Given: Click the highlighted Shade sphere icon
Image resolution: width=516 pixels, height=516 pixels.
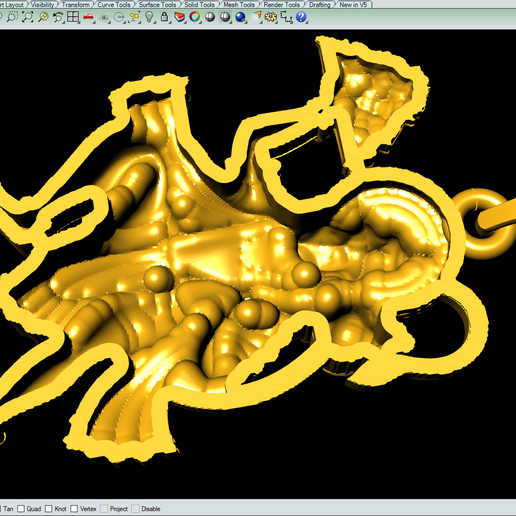Looking at the screenshot, I should (x=225, y=17).
